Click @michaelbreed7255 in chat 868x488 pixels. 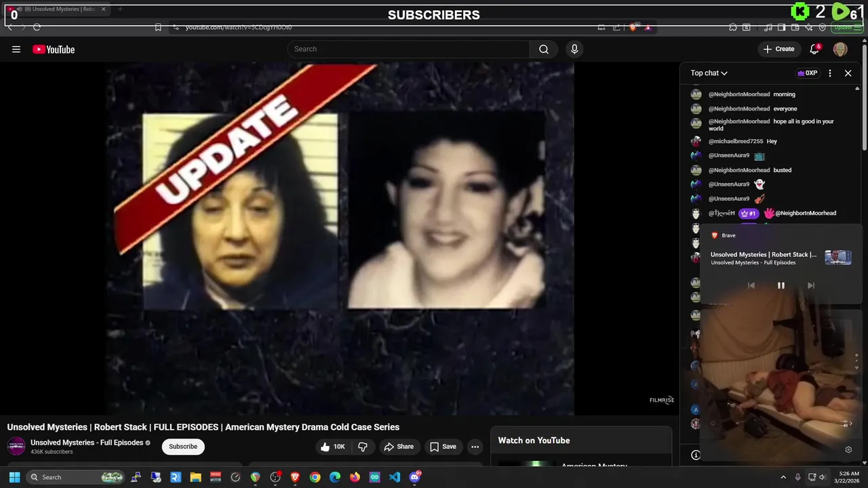point(736,142)
